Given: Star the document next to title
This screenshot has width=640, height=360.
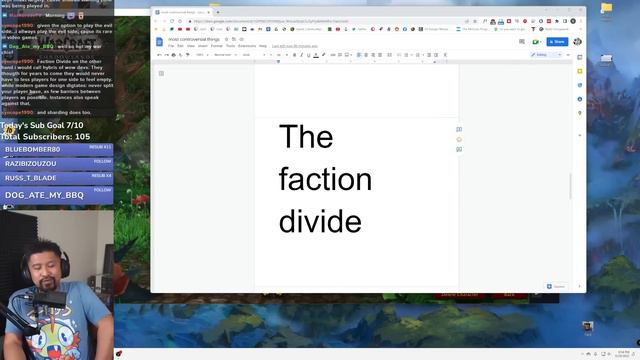Looking at the screenshot, I should pos(227,39).
